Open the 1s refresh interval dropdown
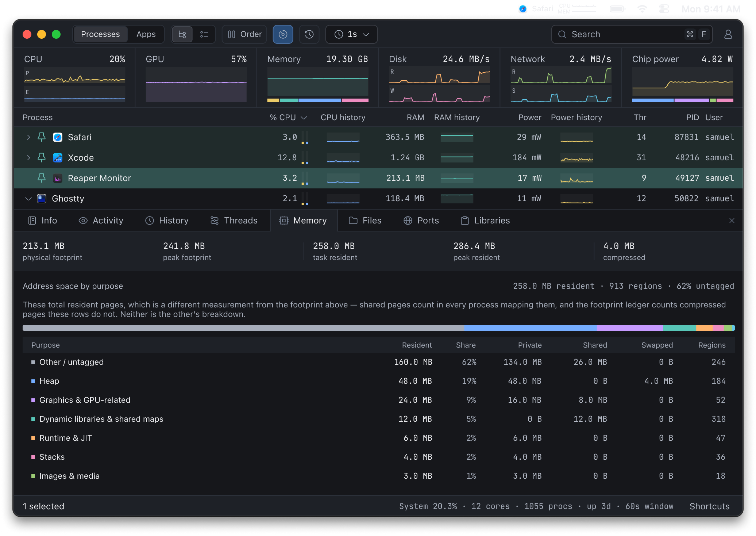This screenshot has height=536, width=756. point(351,34)
